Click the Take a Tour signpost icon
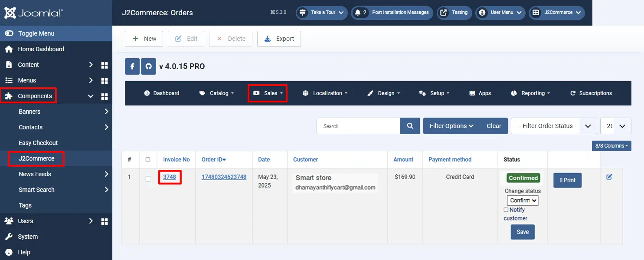Image resolution: width=644 pixels, height=260 pixels. tap(303, 13)
